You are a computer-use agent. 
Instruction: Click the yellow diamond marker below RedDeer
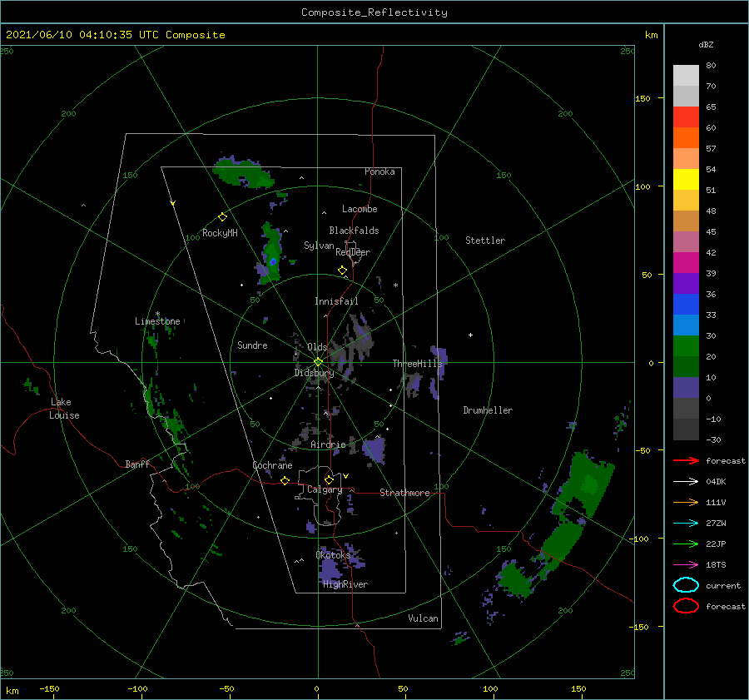click(x=342, y=271)
